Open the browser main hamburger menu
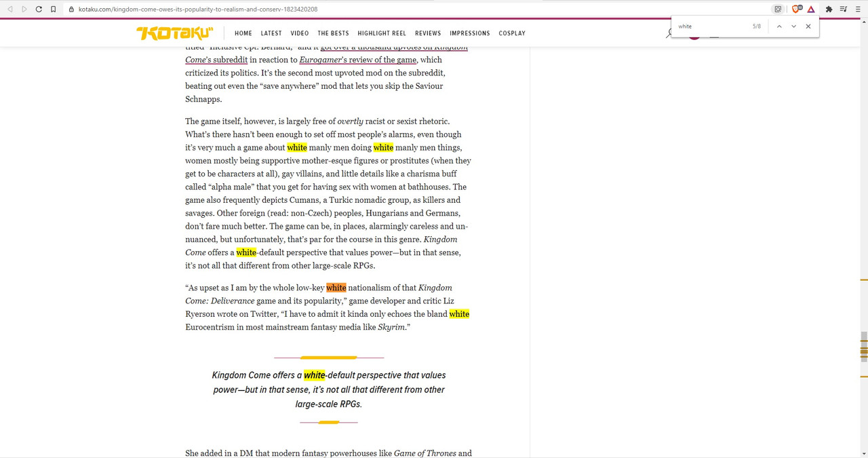 click(858, 9)
